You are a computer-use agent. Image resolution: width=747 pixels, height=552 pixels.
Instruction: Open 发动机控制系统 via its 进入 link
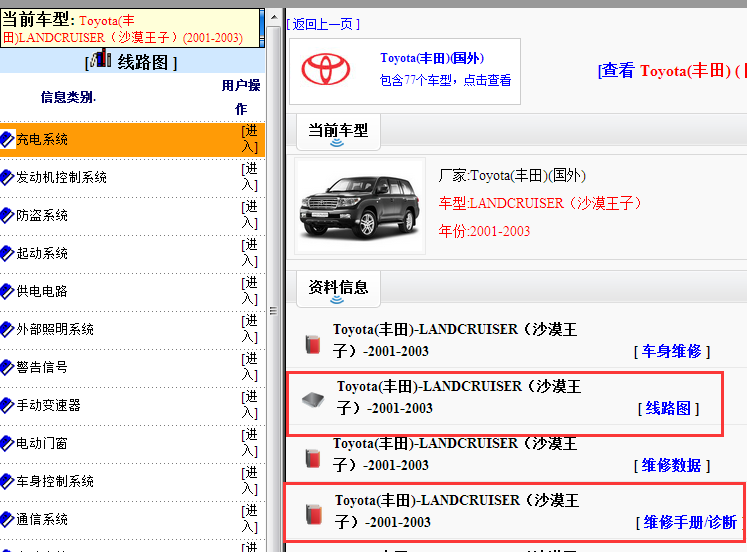pyautogui.click(x=250, y=177)
